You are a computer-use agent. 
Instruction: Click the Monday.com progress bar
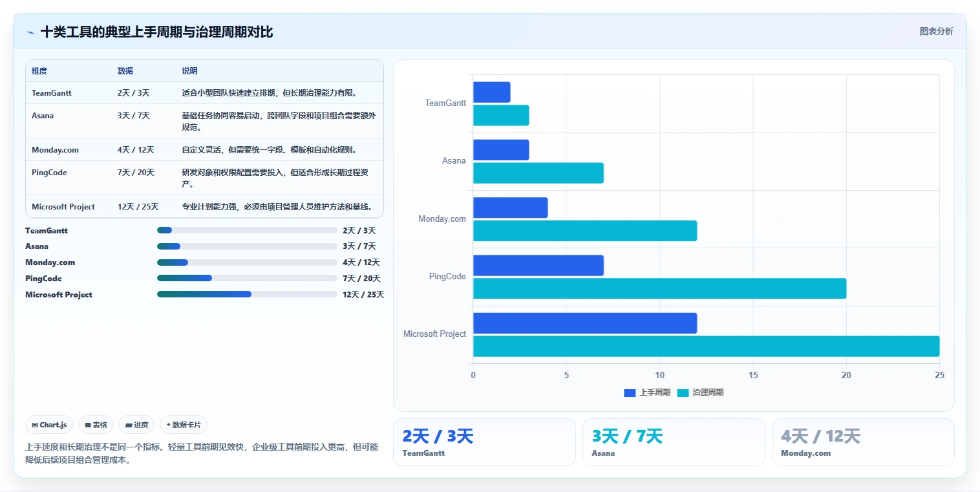(247, 262)
